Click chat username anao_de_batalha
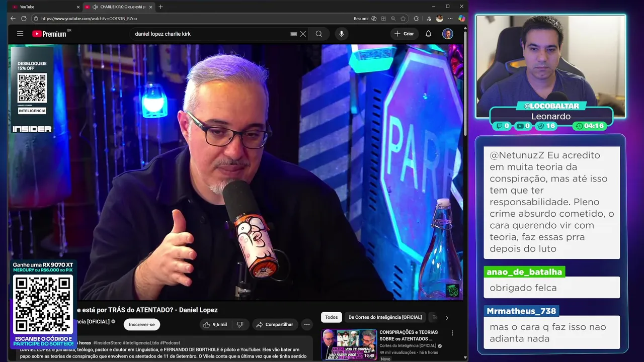The image size is (644, 362). coord(524,272)
